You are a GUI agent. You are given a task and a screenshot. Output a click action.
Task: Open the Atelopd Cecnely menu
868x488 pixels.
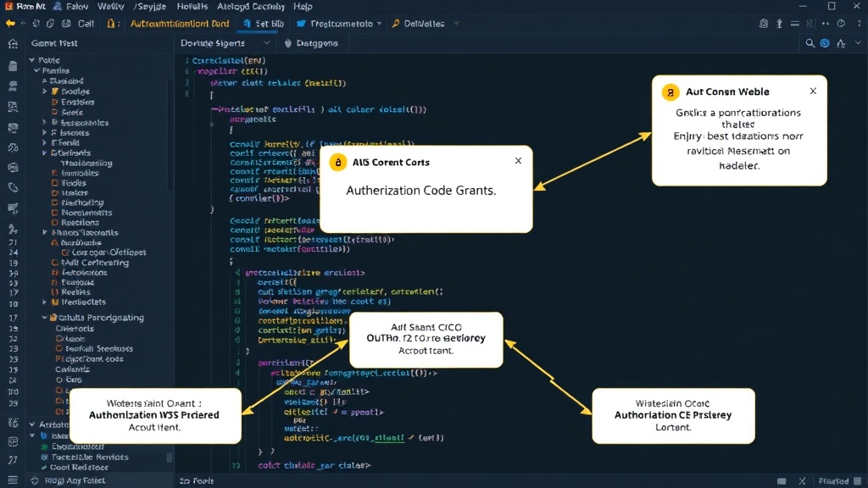click(250, 7)
